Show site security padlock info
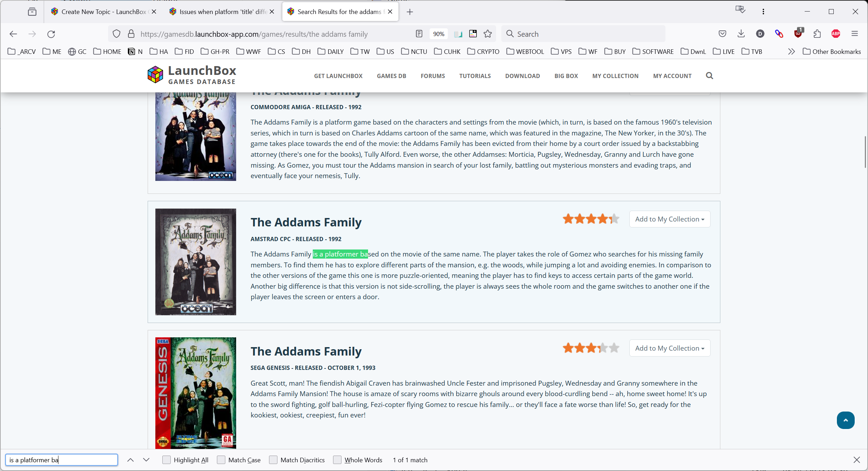The image size is (868, 471). (x=131, y=34)
